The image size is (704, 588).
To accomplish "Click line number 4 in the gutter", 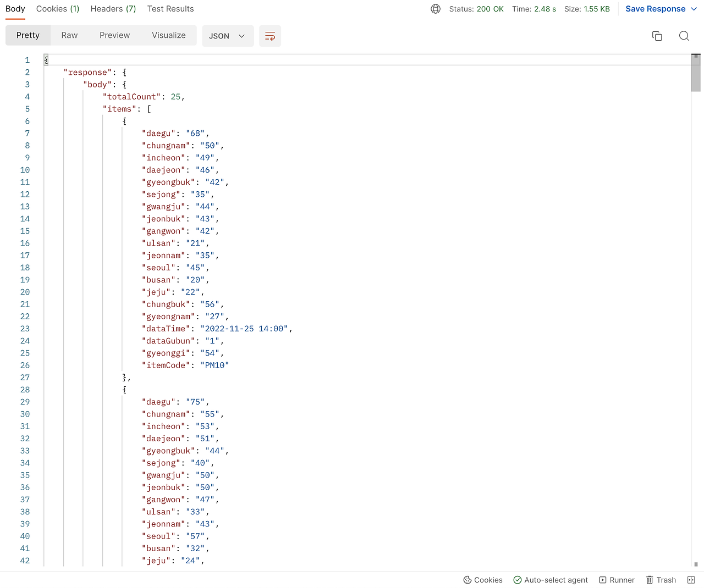I will pos(27,97).
